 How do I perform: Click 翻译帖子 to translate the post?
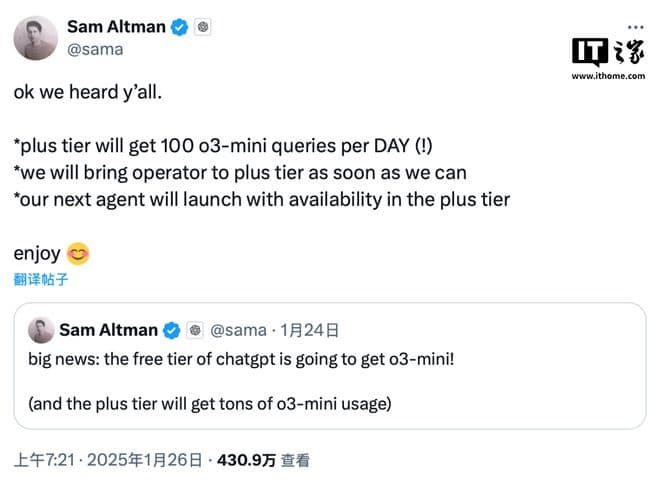[x=41, y=279]
